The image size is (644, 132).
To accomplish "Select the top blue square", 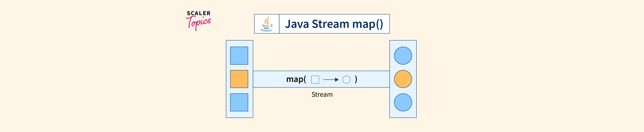I will click(x=239, y=56).
